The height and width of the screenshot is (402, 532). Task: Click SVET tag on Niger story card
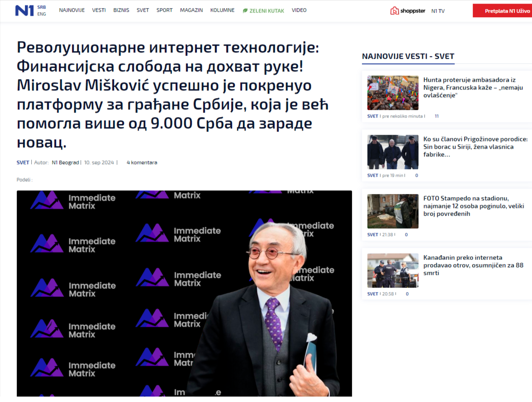click(x=373, y=116)
